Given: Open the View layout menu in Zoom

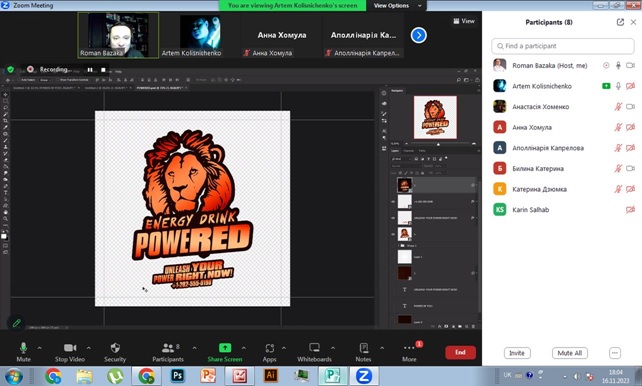Looking at the screenshot, I should pyautogui.click(x=464, y=21).
